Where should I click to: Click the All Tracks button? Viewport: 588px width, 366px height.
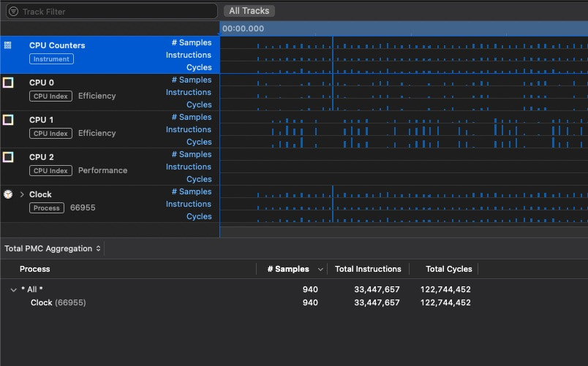pyautogui.click(x=249, y=11)
